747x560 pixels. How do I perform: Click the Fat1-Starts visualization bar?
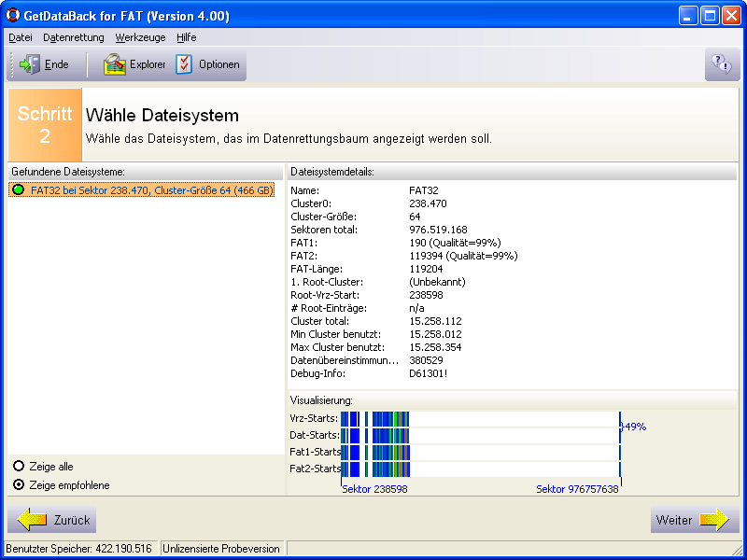(x=480, y=453)
